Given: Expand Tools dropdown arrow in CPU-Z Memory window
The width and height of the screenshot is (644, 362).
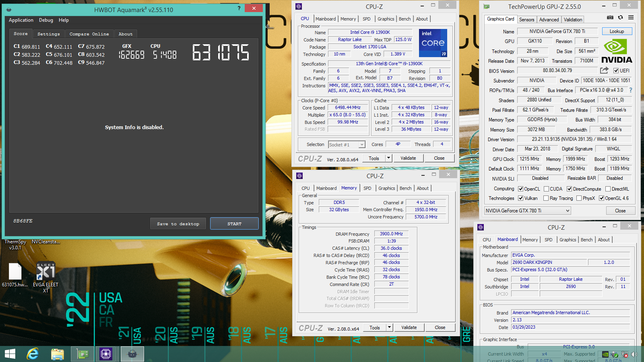Looking at the screenshot, I should 389,327.
